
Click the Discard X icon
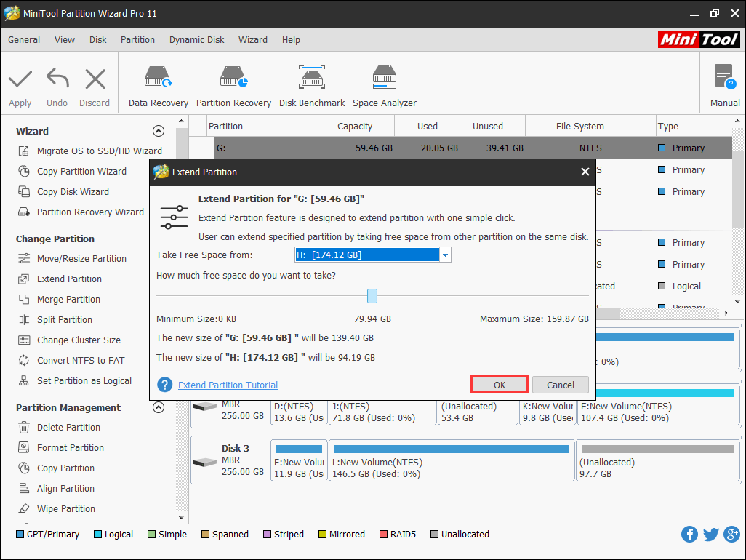tap(95, 79)
